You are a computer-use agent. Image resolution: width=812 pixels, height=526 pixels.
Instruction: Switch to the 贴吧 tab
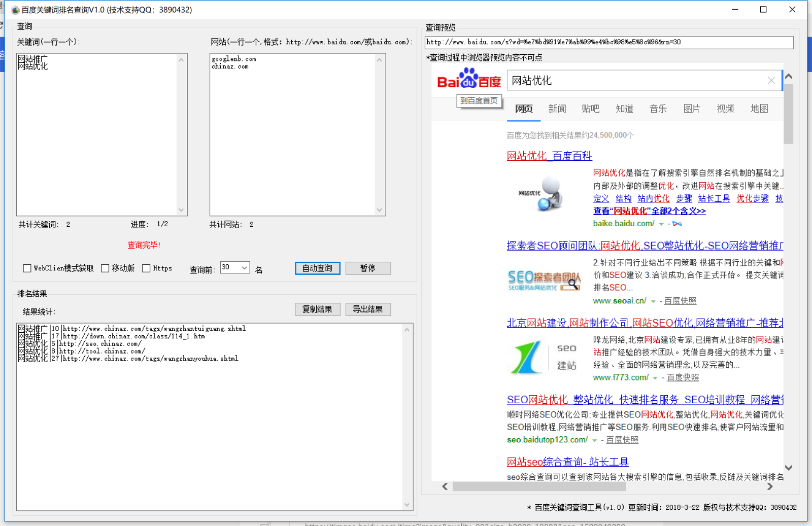point(591,109)
